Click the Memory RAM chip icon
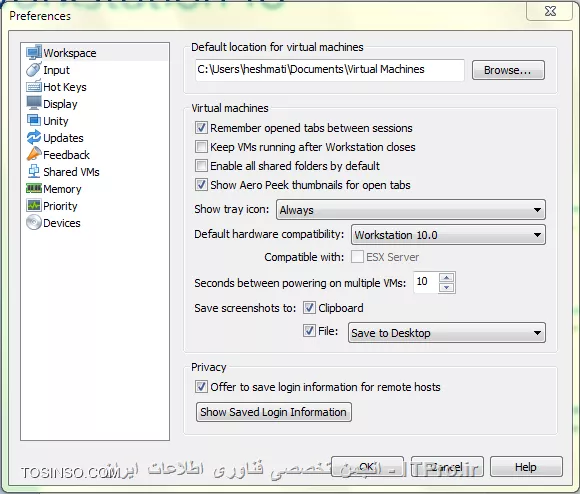The height and width of the screenshot is (494, 580). (34, 189)
